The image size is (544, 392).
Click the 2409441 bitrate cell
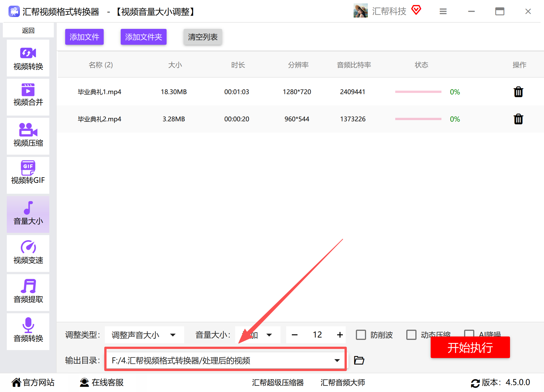coord(353,92)
